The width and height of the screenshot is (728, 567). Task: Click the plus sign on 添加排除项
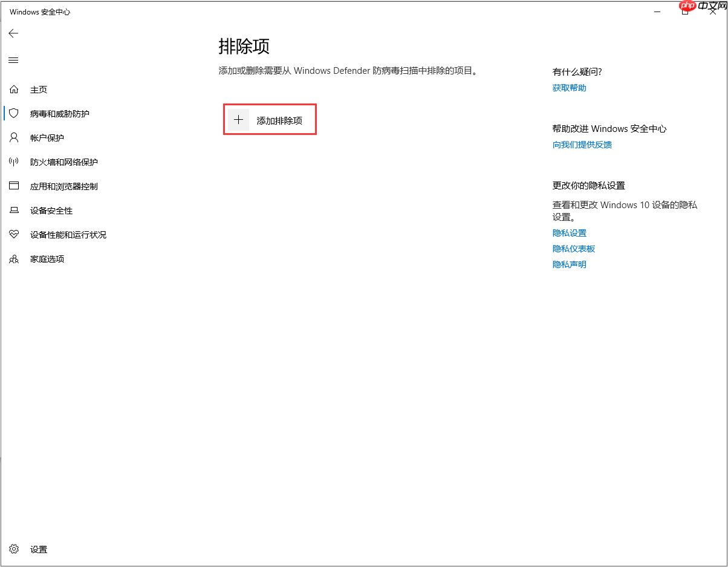238,119
